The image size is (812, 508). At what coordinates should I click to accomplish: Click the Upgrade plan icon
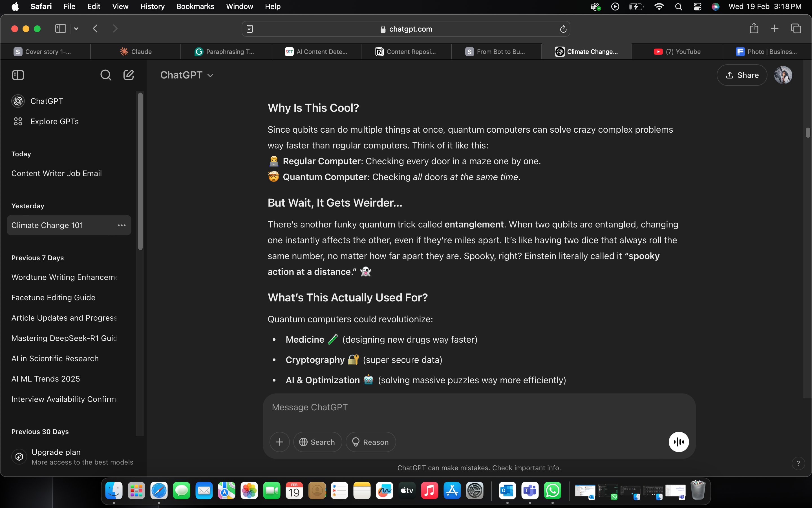tap(19, 457)
